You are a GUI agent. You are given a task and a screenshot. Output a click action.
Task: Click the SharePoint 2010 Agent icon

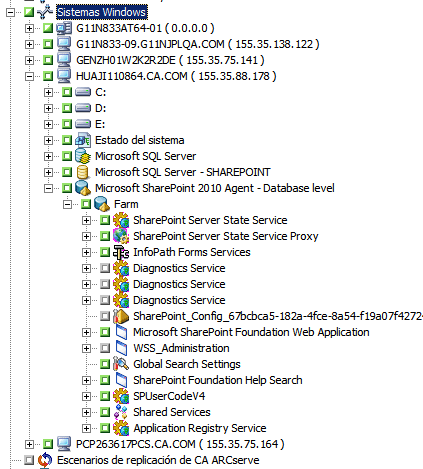(x=83, y=188)
